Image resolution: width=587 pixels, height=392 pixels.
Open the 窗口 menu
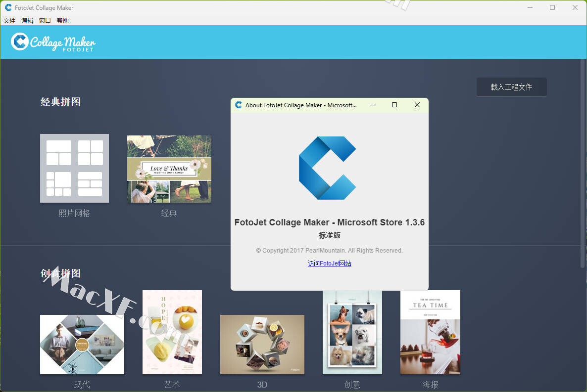click(45, 21)
